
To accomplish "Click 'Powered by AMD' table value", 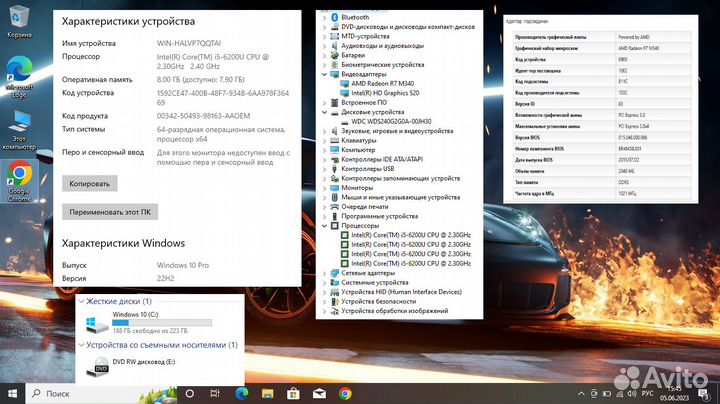I will [634, 37].
